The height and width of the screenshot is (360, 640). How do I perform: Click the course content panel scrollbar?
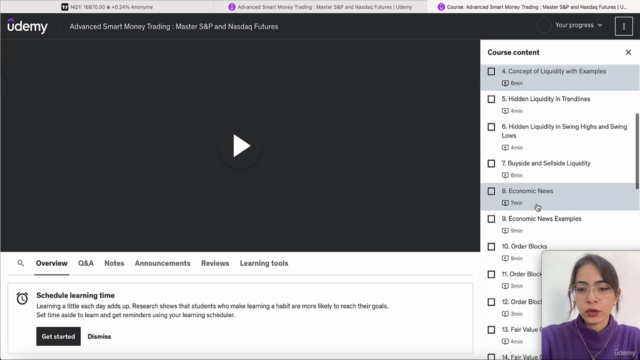(x=637, y=151)
